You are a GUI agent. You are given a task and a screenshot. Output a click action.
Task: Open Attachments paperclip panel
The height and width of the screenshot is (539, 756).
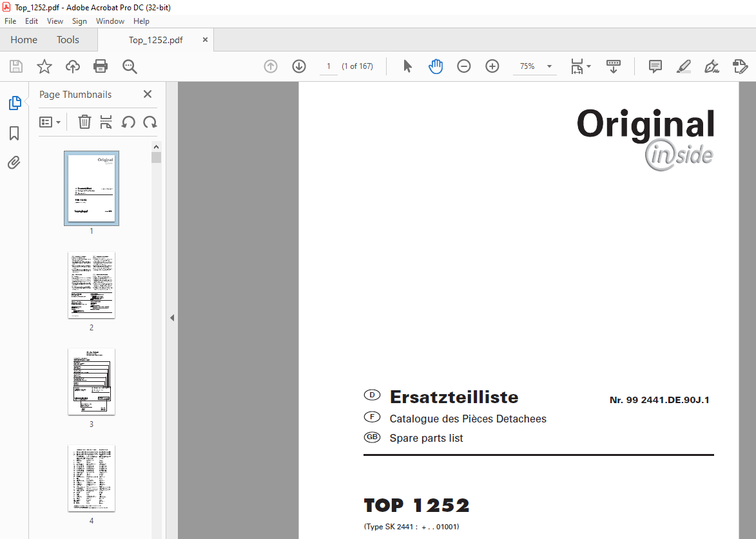[14, 163]
